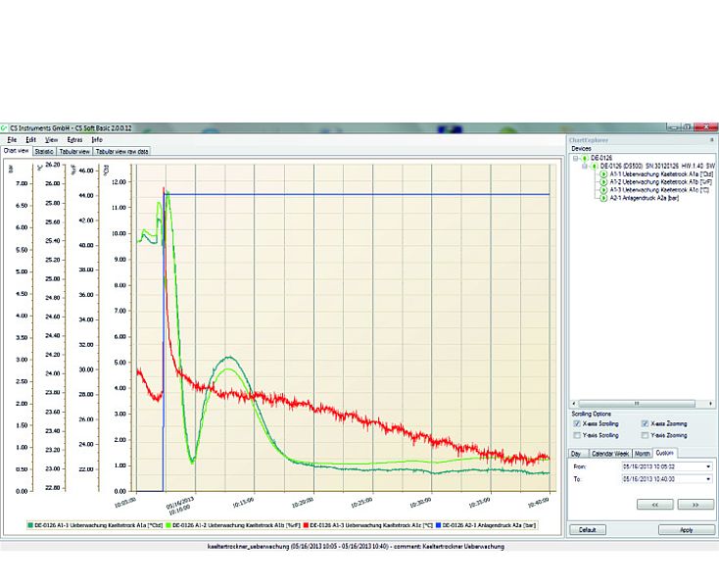Click the horizontal scrollbar in Devices tree
Viewport: 719px width, 588px height.
click(x=637, y=403)
